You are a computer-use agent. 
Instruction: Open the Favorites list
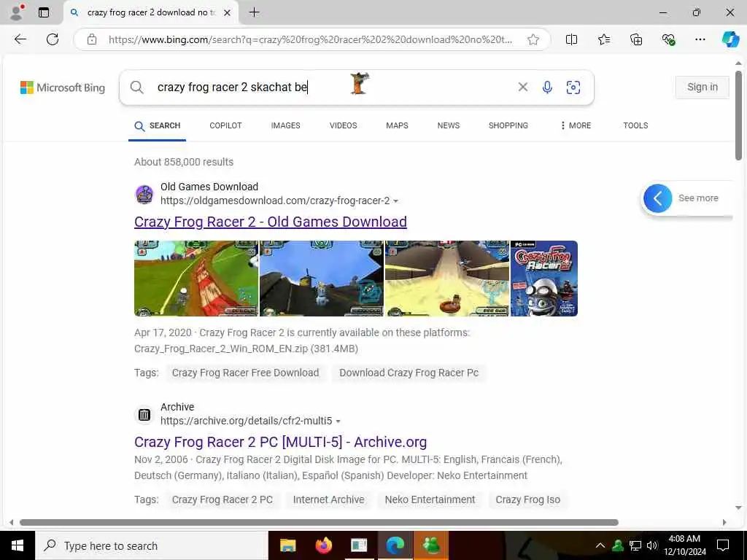pos(603,39)
